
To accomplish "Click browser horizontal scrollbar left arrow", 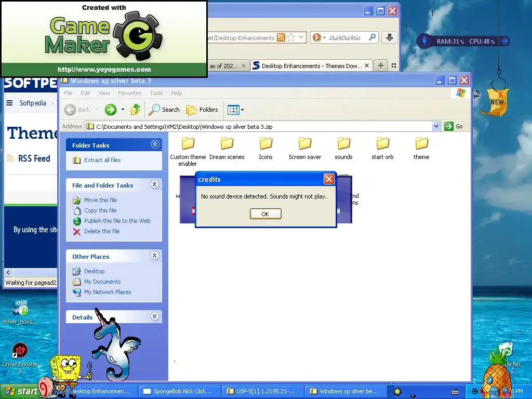I will click(8, 272).
